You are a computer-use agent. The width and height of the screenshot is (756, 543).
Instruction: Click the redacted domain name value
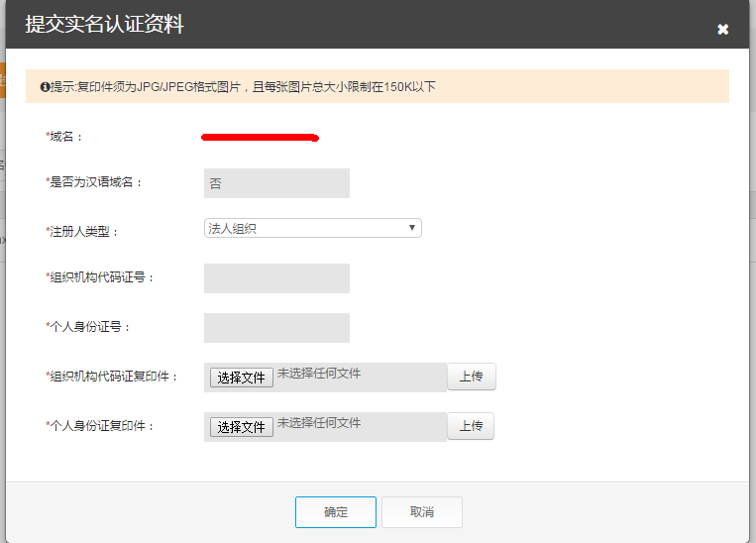point(260,137)
